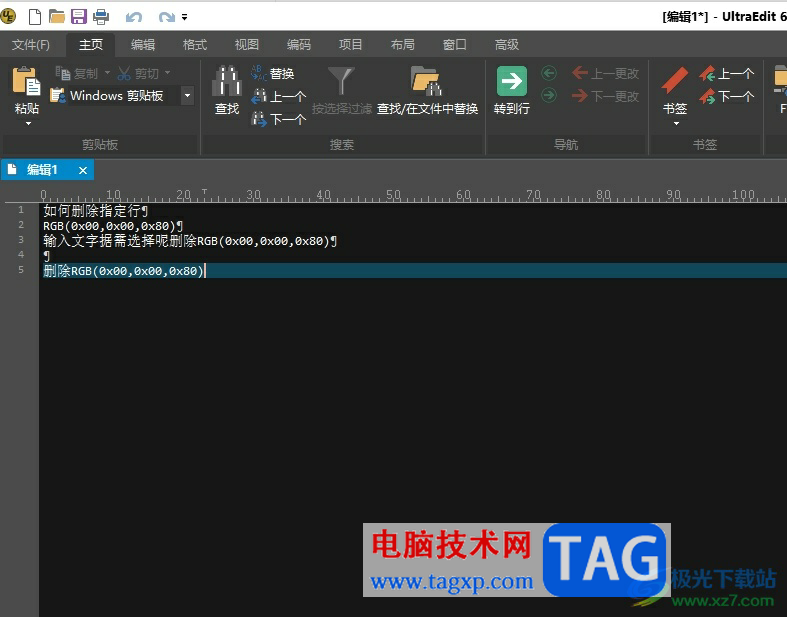
Task: Click the 粘贴 paste clipboard icon
Action: click(27, 81)
